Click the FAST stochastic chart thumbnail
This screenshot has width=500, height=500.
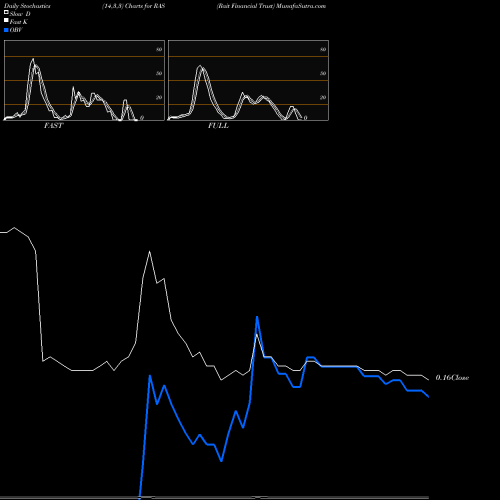pyautogui.click(x=84, y=80)
